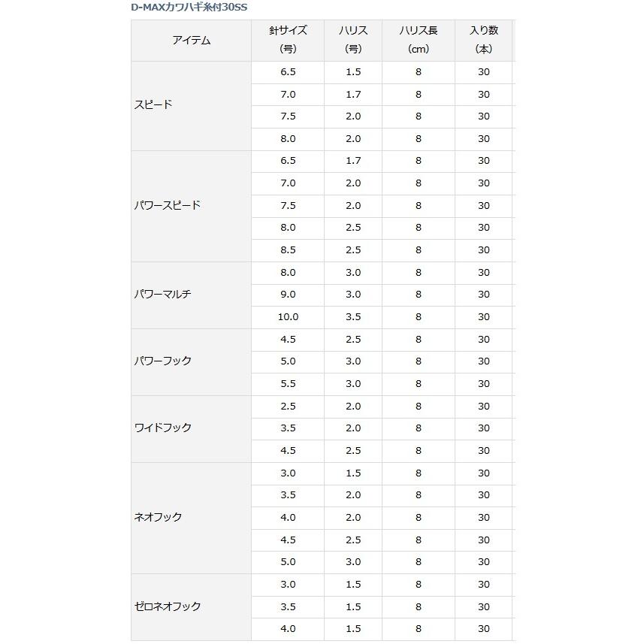Image resolution: width=644 pixels, height=644 pixels.
Task: Select the 3.5 ハリス value cell
Action: 353,317
